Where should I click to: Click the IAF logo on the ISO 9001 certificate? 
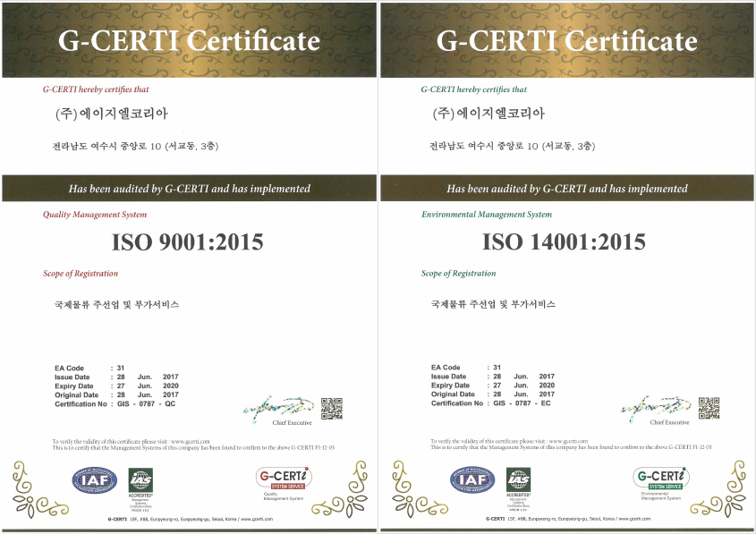click(x=94, y=480)
